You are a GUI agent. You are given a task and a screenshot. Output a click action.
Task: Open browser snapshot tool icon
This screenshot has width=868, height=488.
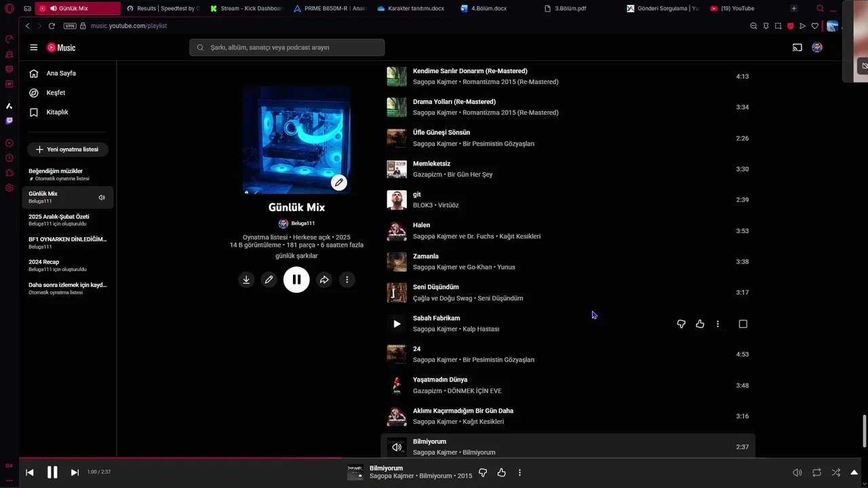point(778,26)
